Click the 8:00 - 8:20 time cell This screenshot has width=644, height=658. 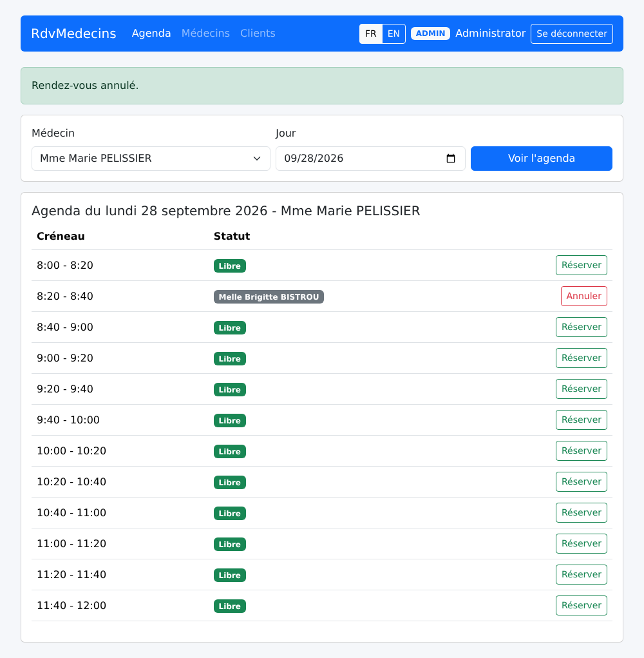pos(65,266)
